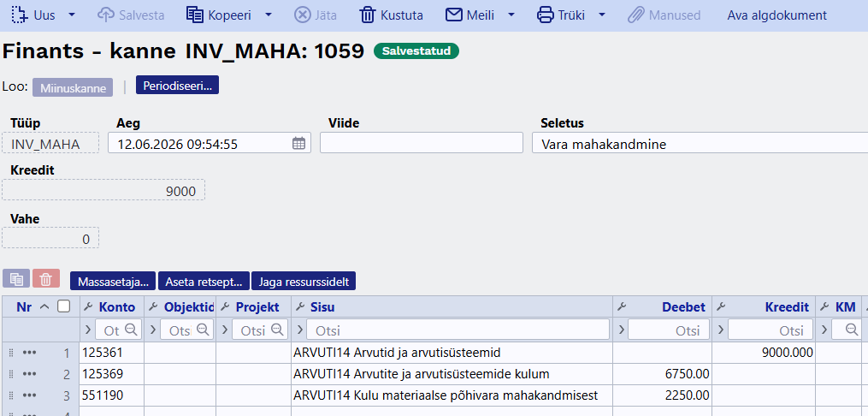Click the Massasetaja... button

coord(113,282)
